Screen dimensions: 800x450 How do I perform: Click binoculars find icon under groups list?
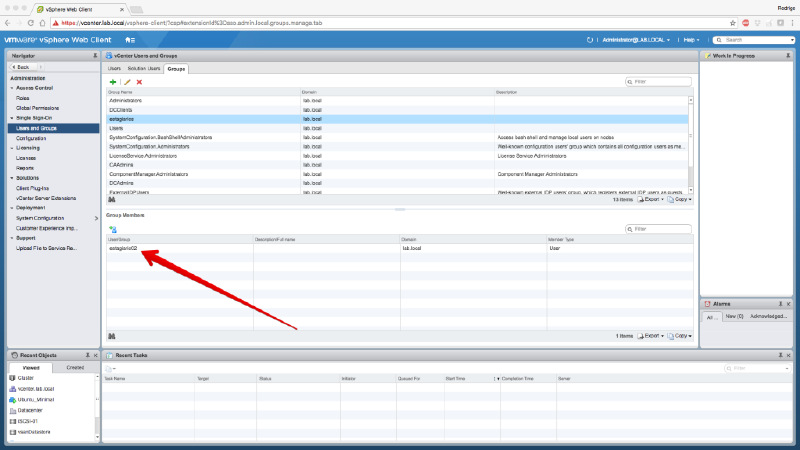click(112, 200)
